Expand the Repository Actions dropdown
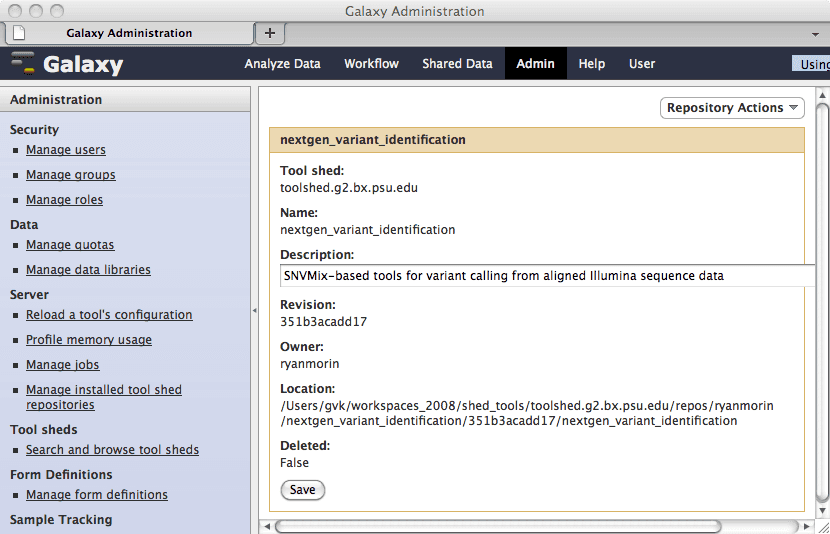The height and width of the screenshot is (534, 830). click(x=733, y=108)
